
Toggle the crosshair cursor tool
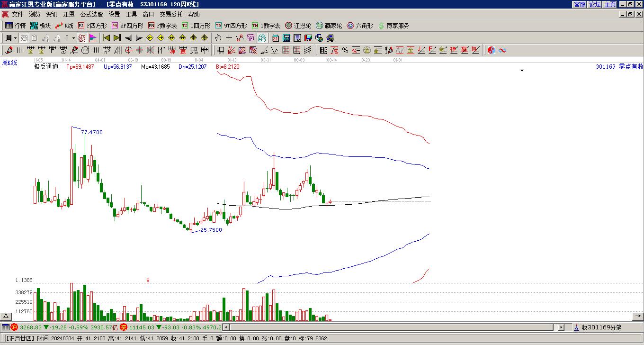(x=229, y=38)
